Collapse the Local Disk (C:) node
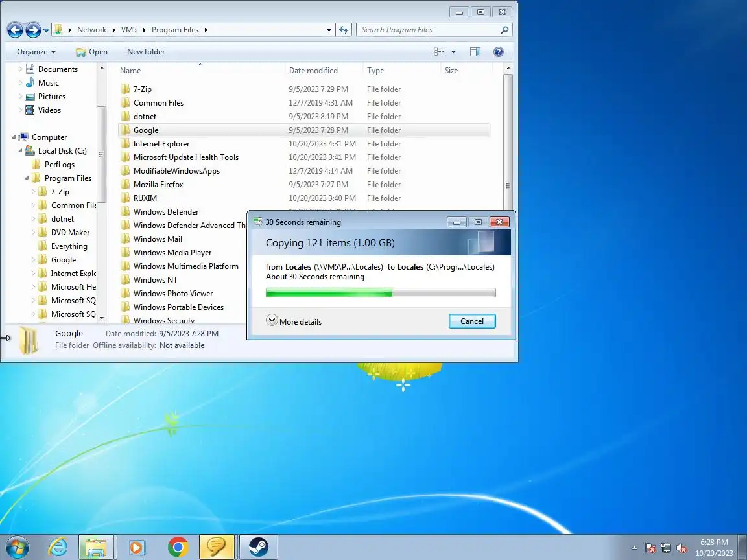Screen dimensions: 747x560 [20, 151]
